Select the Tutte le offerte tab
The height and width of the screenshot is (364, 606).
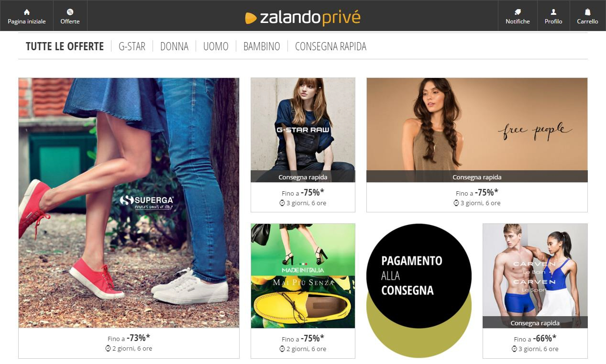pyautogui.click(x=65, y=46)
